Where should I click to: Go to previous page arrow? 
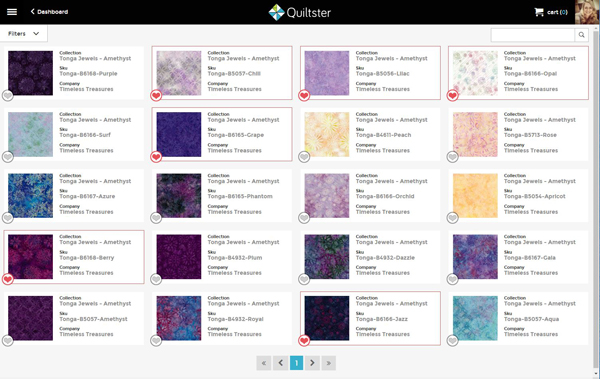280,363
